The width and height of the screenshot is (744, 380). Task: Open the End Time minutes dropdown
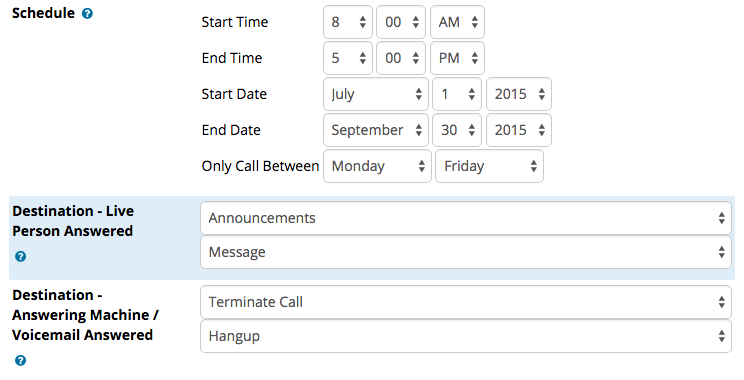401,58
